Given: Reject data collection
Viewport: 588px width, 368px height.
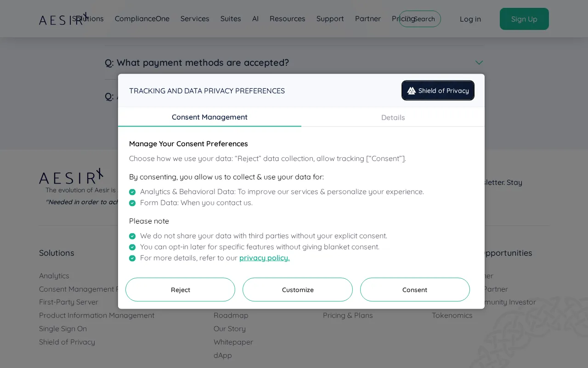Looking at the screenshot, I should pos(180,290).
